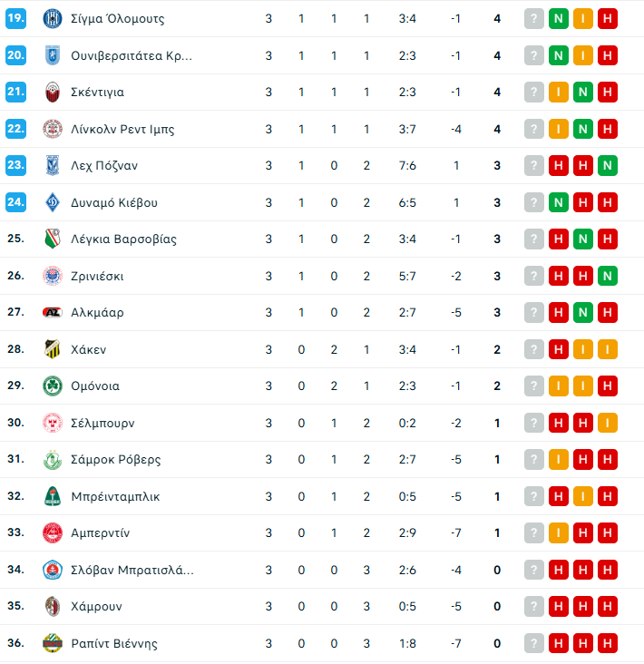Click the orange I badge for Σέλμπουρν

[x=608, y=423]
